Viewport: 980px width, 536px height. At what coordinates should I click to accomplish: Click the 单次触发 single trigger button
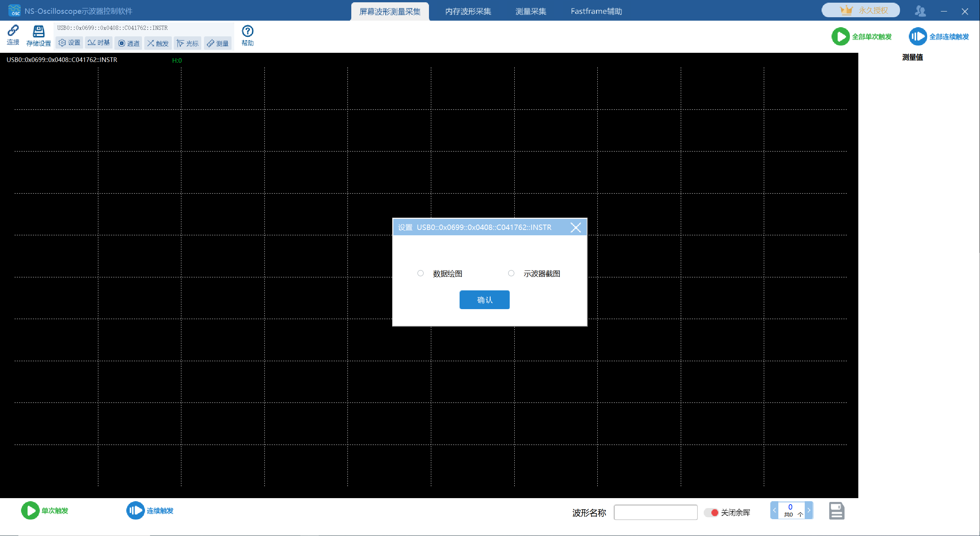pyautogui.click(x=45, y=510)
